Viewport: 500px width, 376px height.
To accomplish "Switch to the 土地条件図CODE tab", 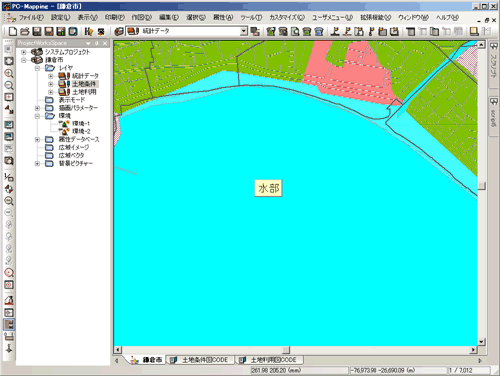I will 201,360.
